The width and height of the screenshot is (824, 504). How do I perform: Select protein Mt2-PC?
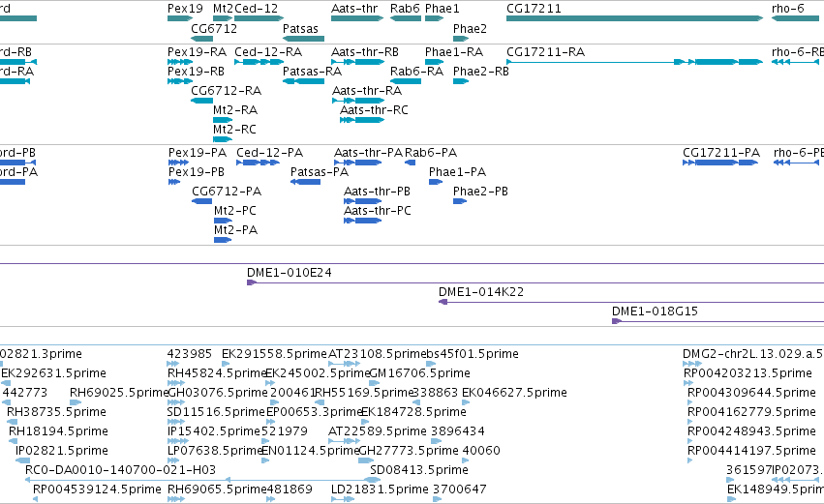(x=223, y=221)
